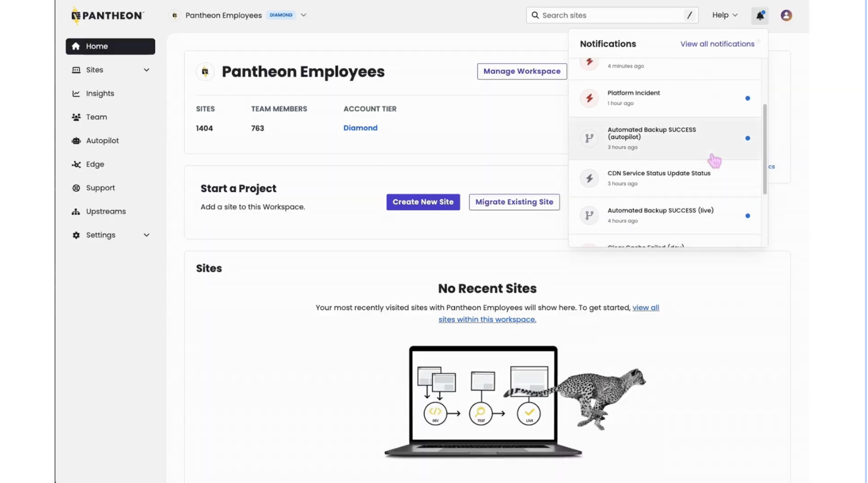Click the notifications panel scrollbar
Screen dimensions: 868x483
click(765, 148)
